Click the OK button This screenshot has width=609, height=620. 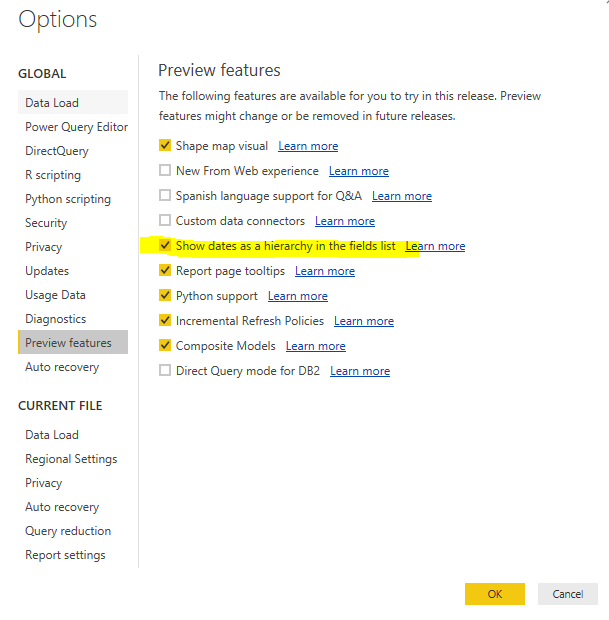pos(495,594)
